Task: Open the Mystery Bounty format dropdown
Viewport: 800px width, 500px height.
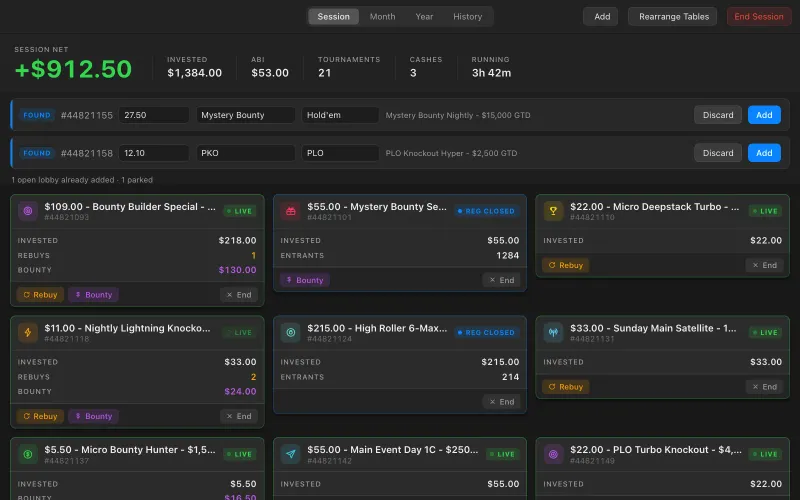Action: click(x=245, y=115)
